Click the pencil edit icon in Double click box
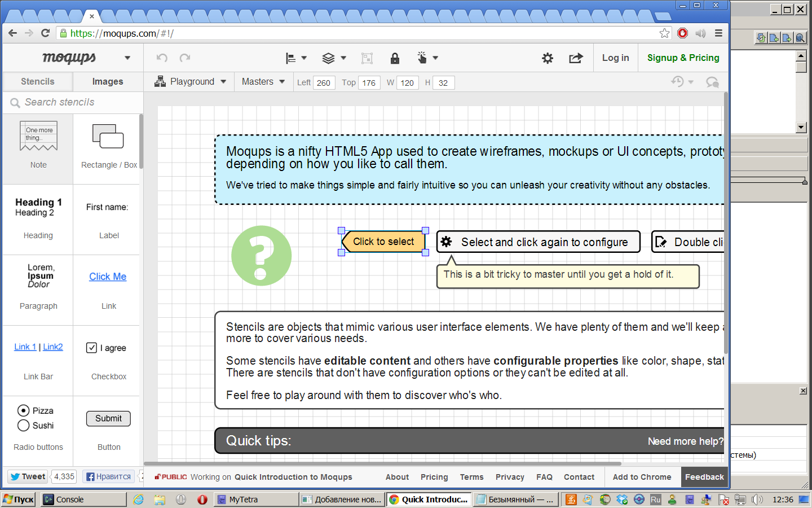Screen dimensions: 812x508 (x=661, y=242)
